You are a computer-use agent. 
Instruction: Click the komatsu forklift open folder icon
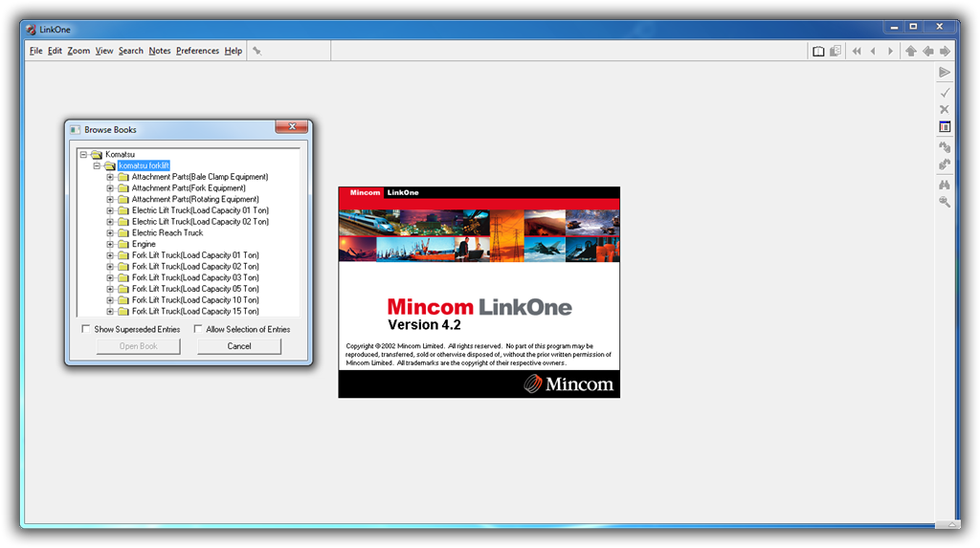coord(109,165)
